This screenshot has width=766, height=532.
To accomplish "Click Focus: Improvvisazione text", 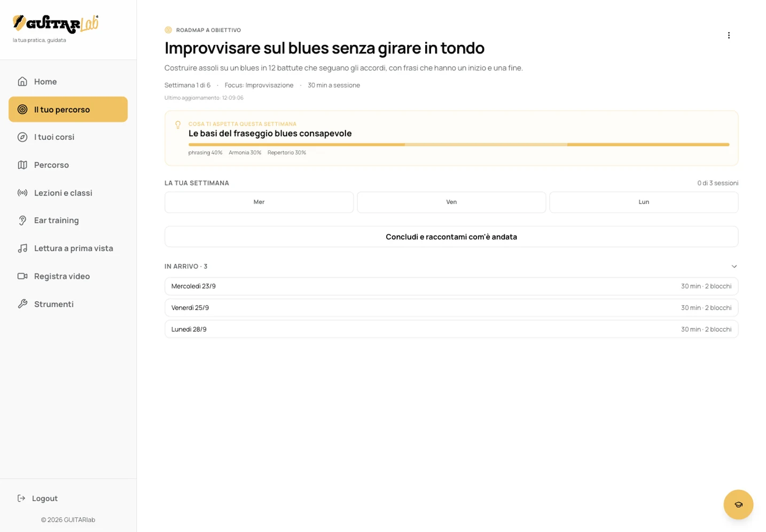I will coord(259,85).
